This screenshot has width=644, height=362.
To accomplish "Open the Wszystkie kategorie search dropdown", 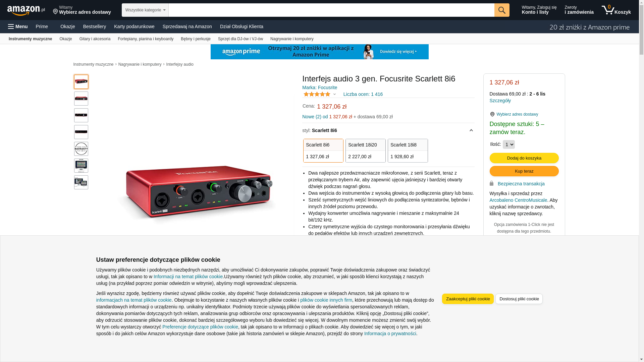I will pyautogui.click(x=145, y=10).
